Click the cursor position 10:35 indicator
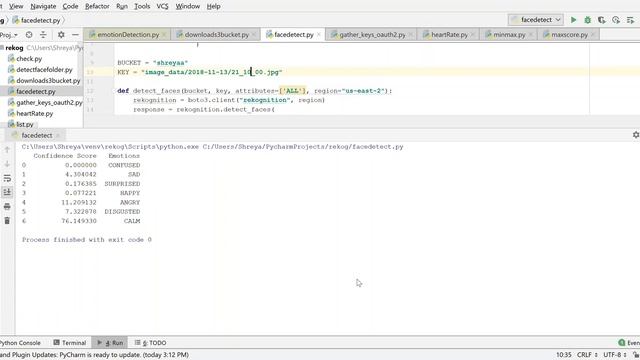The height and width of the screenshot is (360, 640). tap(564, 355)
